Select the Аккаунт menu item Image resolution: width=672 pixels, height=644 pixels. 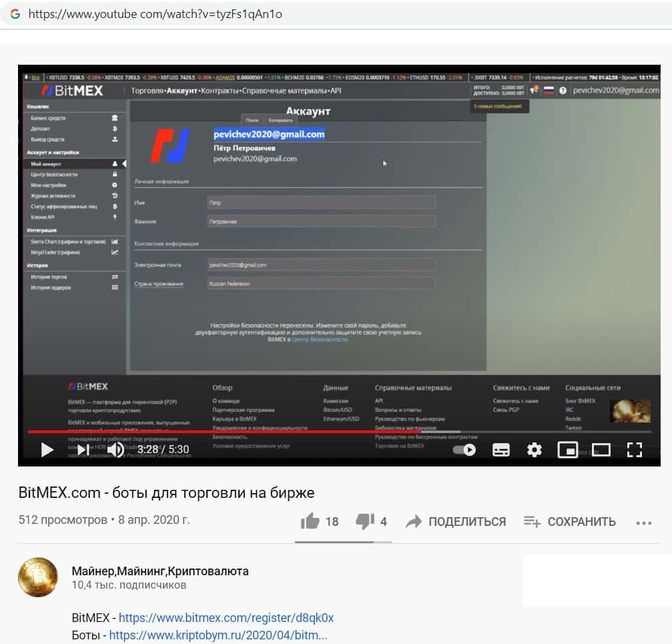click(x=182, y=90)
